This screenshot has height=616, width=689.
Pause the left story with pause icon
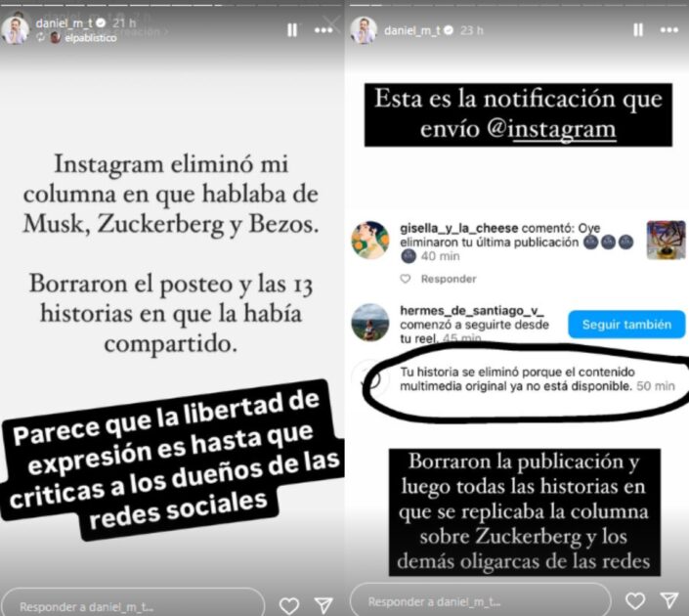tap(292, 30)
